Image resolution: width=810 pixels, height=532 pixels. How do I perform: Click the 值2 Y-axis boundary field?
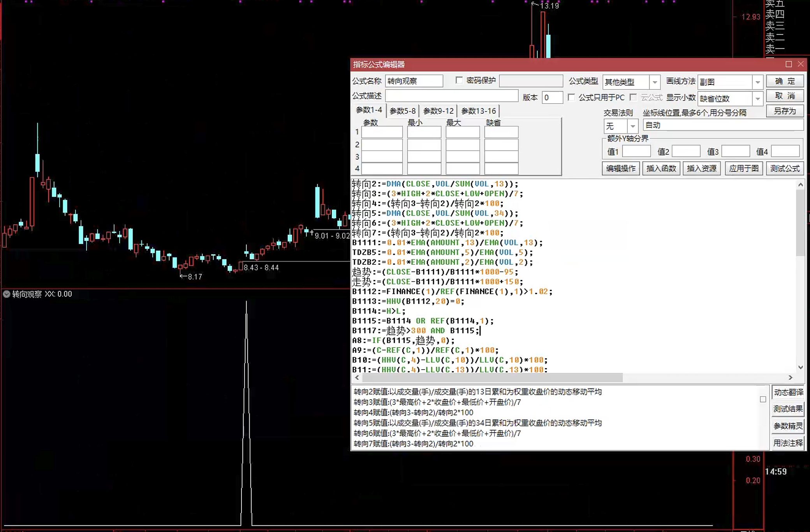click(x=686, y=151)
